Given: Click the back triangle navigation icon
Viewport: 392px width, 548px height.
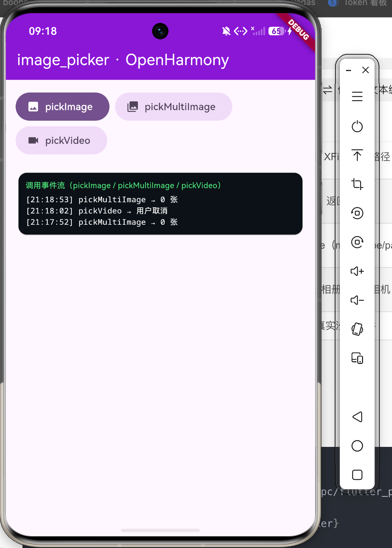Looking at the screenshot, I should tap(357, 417).
